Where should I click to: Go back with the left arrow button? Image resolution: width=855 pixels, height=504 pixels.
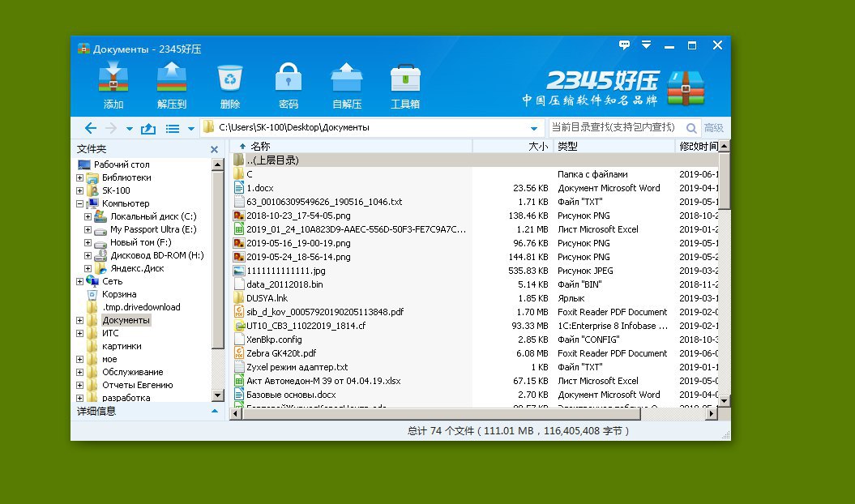[91, 128]
